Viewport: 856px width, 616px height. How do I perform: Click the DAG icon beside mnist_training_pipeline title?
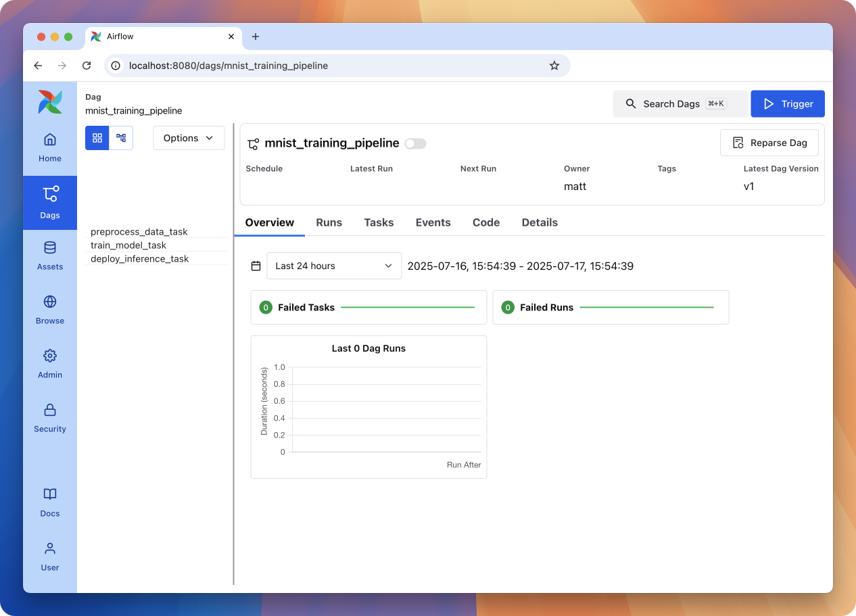(254, 143)
